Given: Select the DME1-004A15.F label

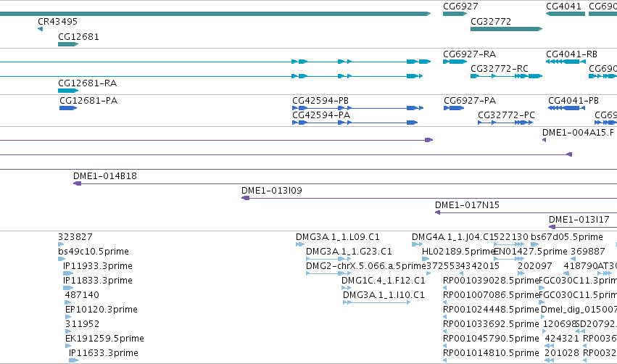Looking at the screenshot, I should [578, 133].
